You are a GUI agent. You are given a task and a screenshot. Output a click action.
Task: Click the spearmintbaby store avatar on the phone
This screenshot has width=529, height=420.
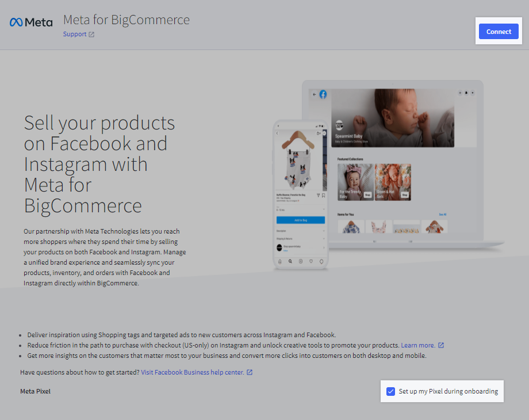(x=279, y=247)
